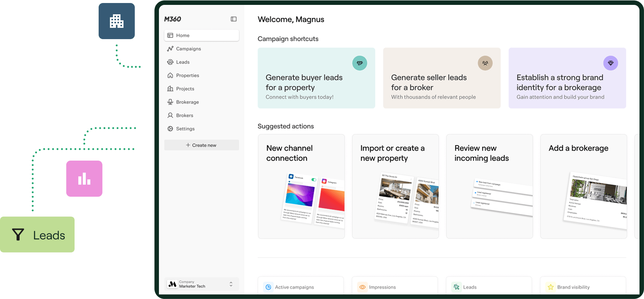Toggle the Facebook channel switch
644x299 pixels.
tap(313, 180)
